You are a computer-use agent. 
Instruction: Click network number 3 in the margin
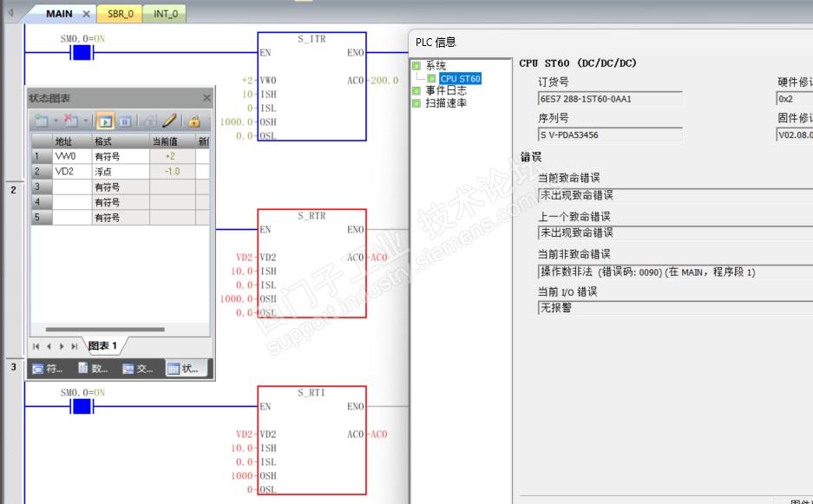pos(14,367)
